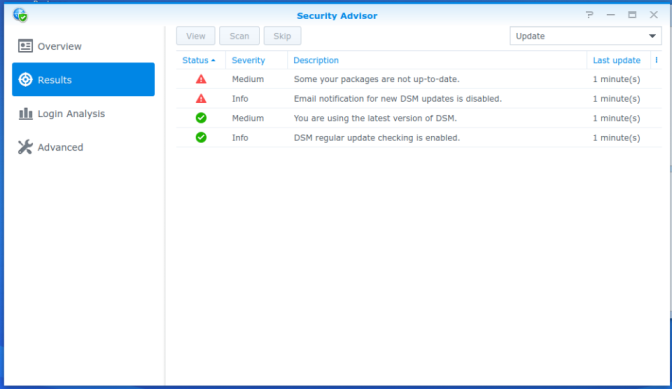Click '1 minute(s)' in email notification row
672x389 pixels.
point(616,99)
